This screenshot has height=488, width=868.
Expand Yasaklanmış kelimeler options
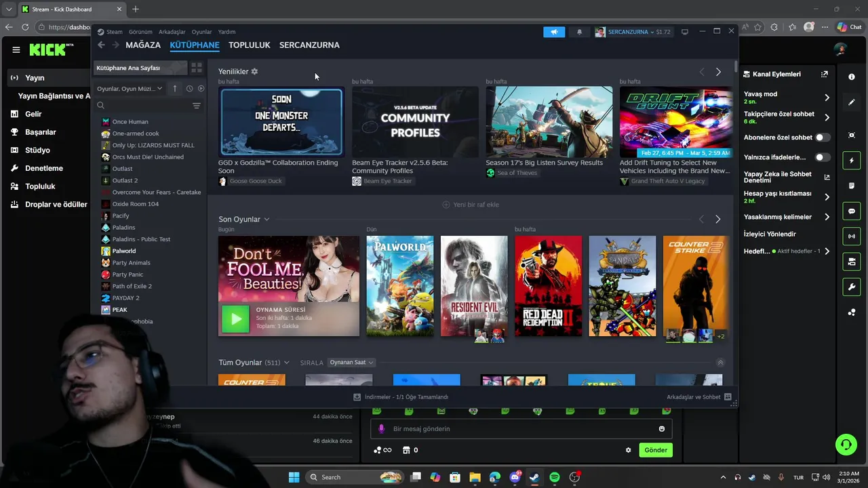coord(827,217)
